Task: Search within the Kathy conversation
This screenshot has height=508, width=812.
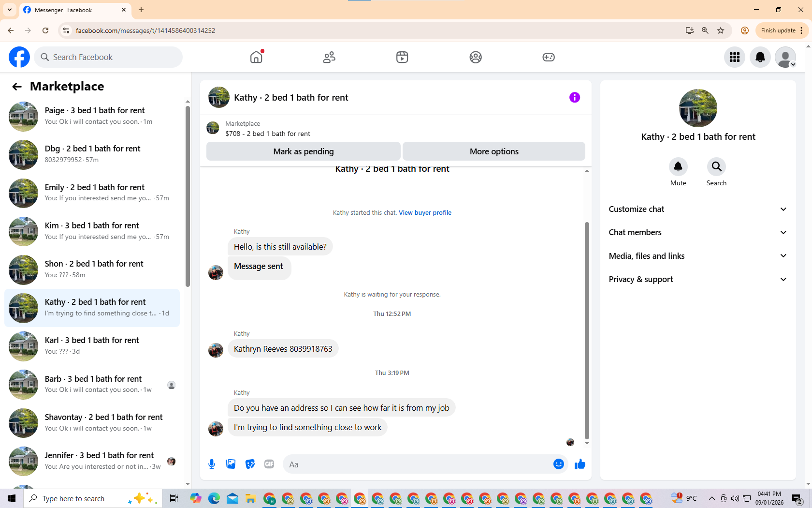Action: [x=716, y=167]
